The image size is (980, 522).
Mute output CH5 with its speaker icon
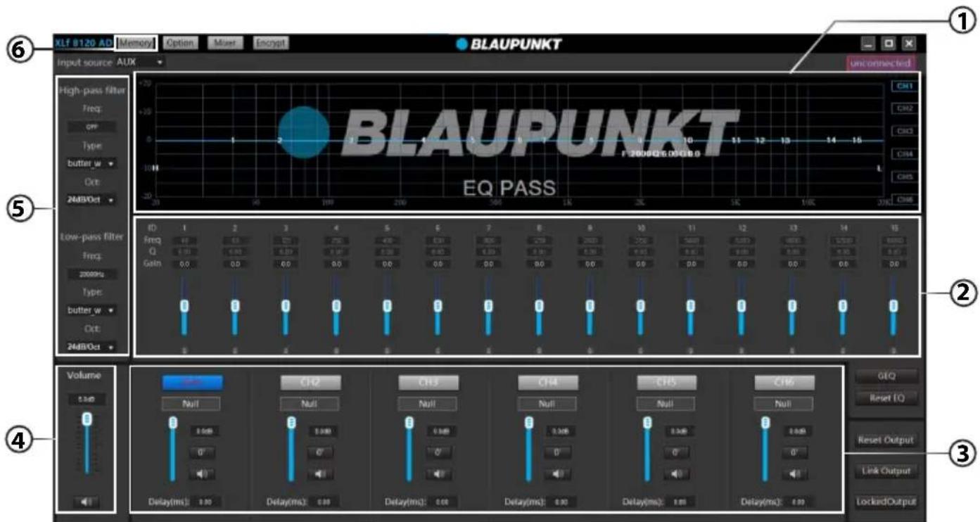[677, 473]
